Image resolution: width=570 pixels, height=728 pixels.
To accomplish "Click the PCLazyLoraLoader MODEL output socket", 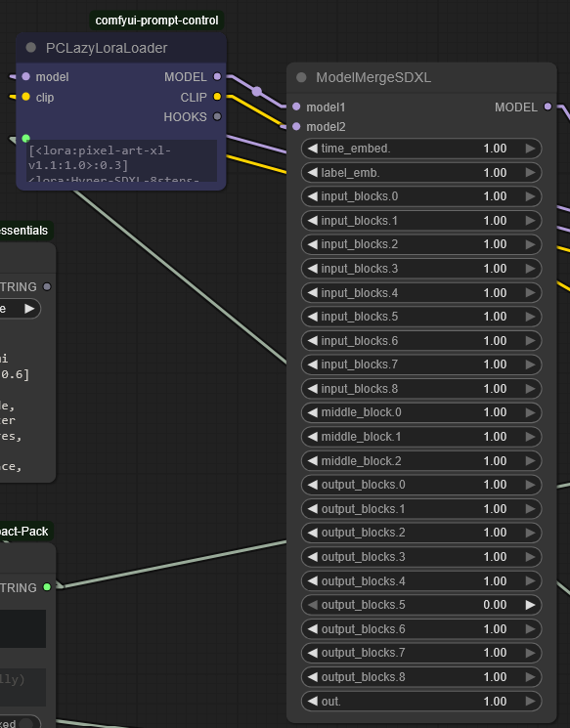I will click(x=217, y=76).
